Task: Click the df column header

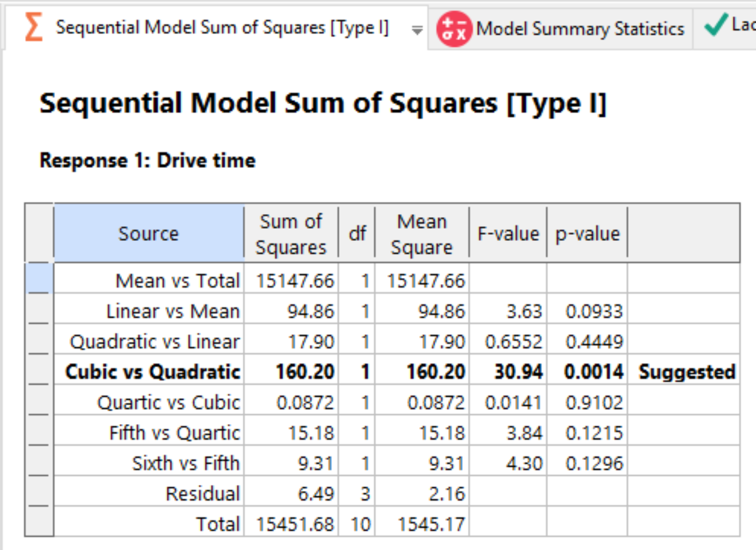Action: (357, 234)
